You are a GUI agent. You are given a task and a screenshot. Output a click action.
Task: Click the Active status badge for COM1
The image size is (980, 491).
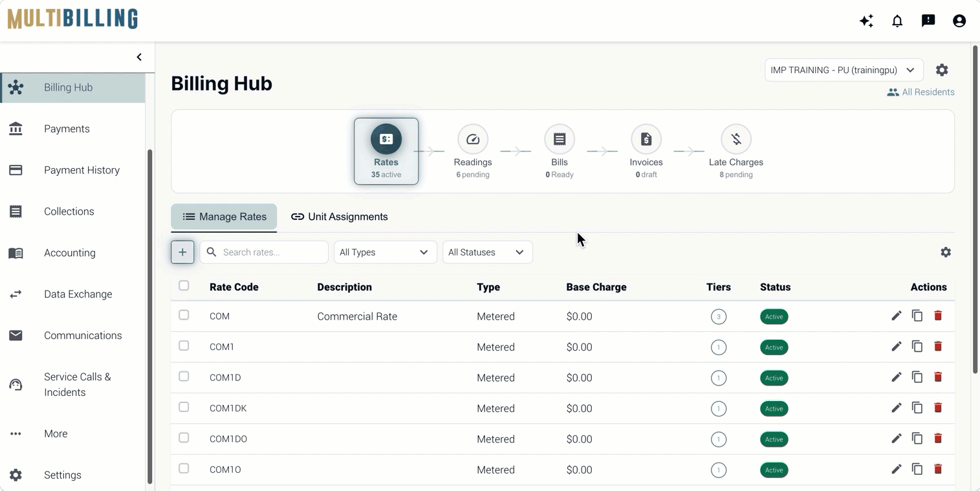tap(774, 347)
